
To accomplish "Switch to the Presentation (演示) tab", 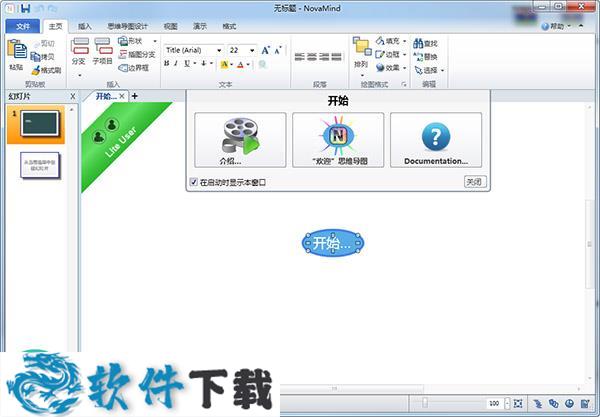I will tap(200, 26).
